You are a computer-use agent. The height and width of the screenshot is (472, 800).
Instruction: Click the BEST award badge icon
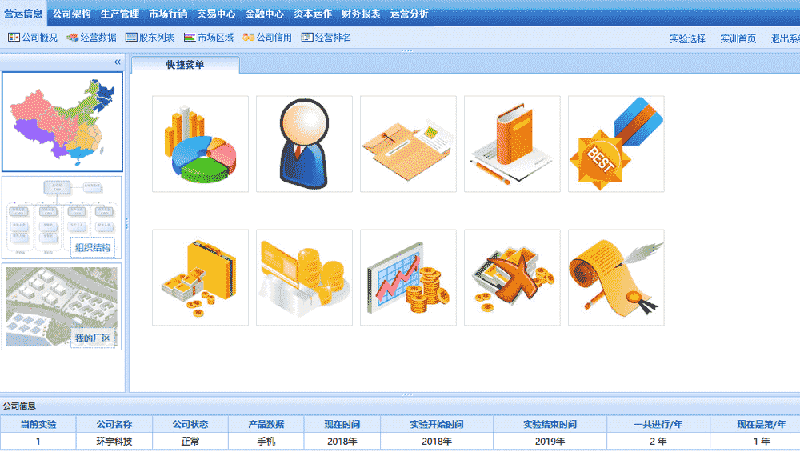tap(616, 143)
